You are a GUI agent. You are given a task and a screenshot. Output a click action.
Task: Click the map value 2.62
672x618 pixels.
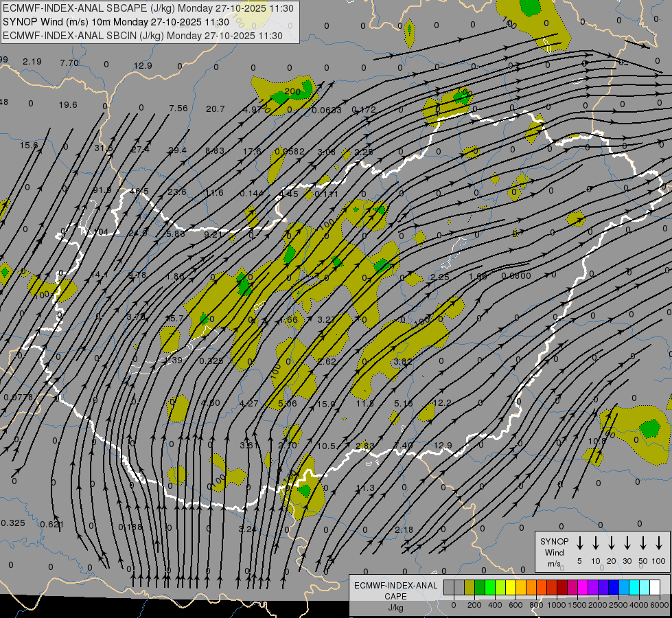(327, 362)
